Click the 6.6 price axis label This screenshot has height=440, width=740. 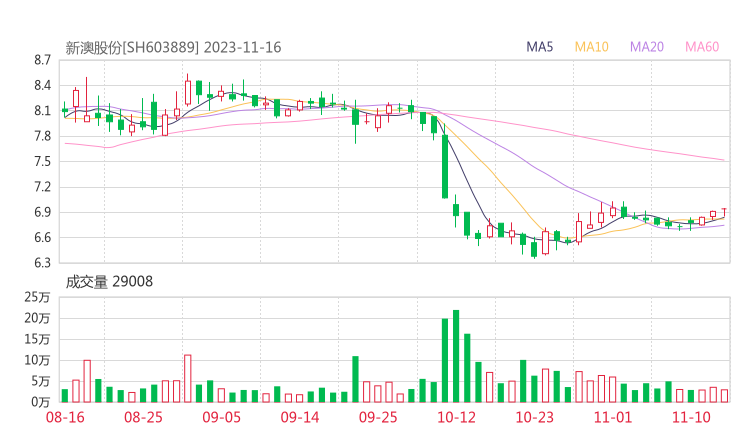click(42, 237)
